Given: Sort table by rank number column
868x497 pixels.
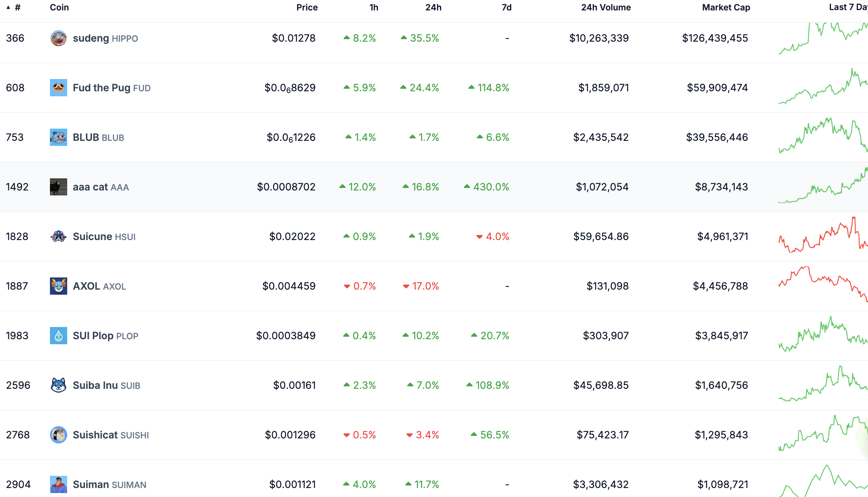Looking at the screenshot, I should pyautogui.click(x=17, y=8).
